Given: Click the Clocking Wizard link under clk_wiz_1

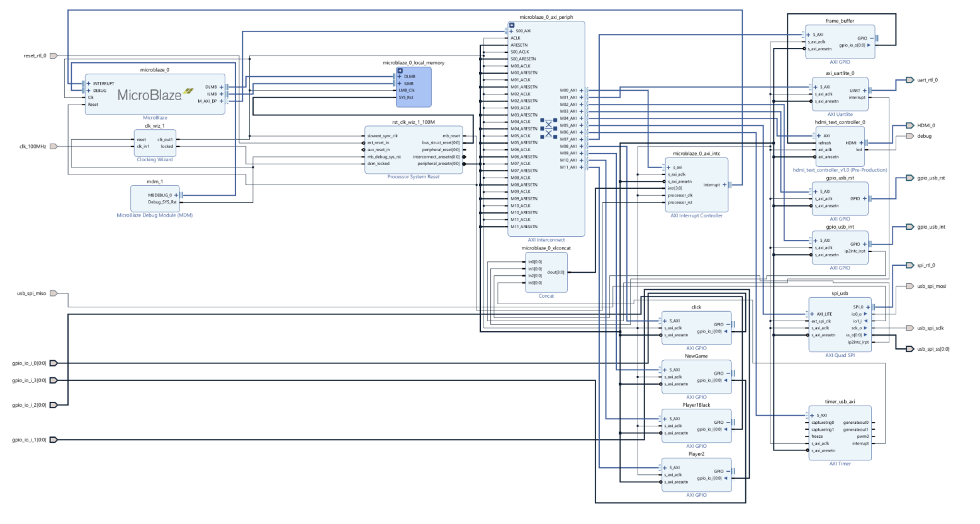Looking at the screenshot, I should 154,159.
